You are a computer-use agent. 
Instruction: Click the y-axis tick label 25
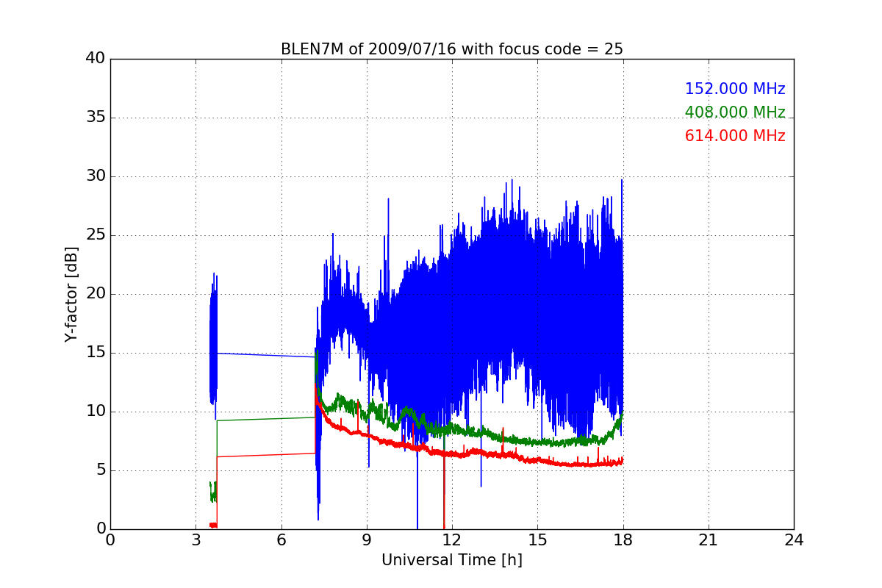pyautogui.click(x=95, y=235)
